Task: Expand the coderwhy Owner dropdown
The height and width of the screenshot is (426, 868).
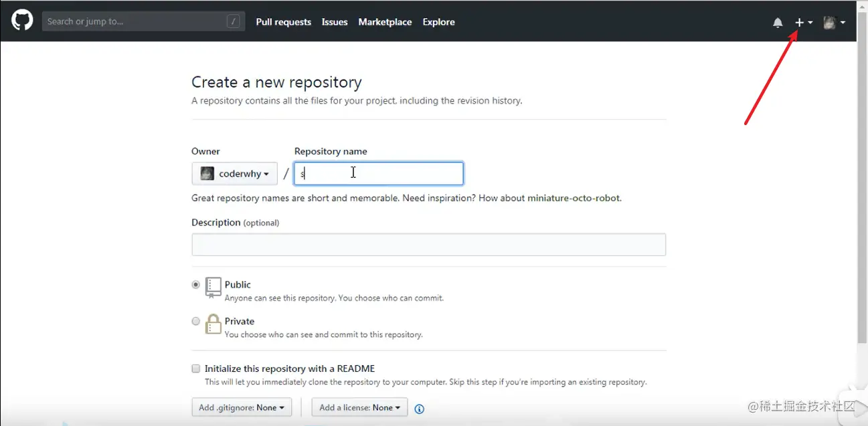Action: (234, 174)
